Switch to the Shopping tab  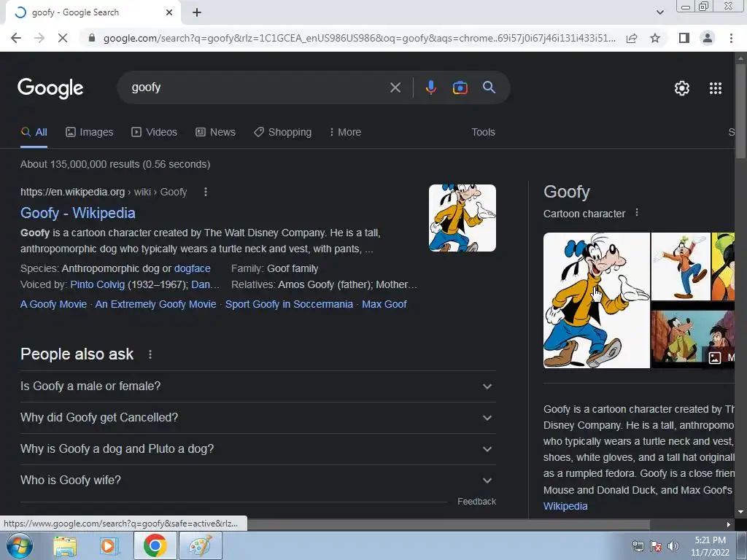coord(282,133)
